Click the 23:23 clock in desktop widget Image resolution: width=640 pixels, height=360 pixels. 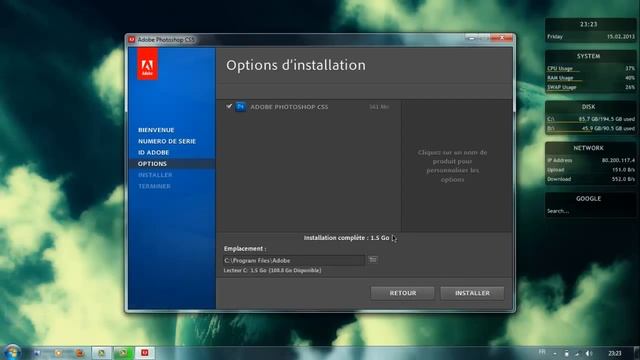coord(588,24)
